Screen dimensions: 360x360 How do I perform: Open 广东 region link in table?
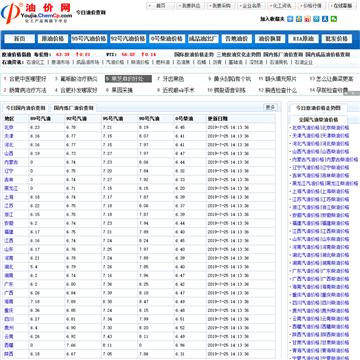click(9, 284)
